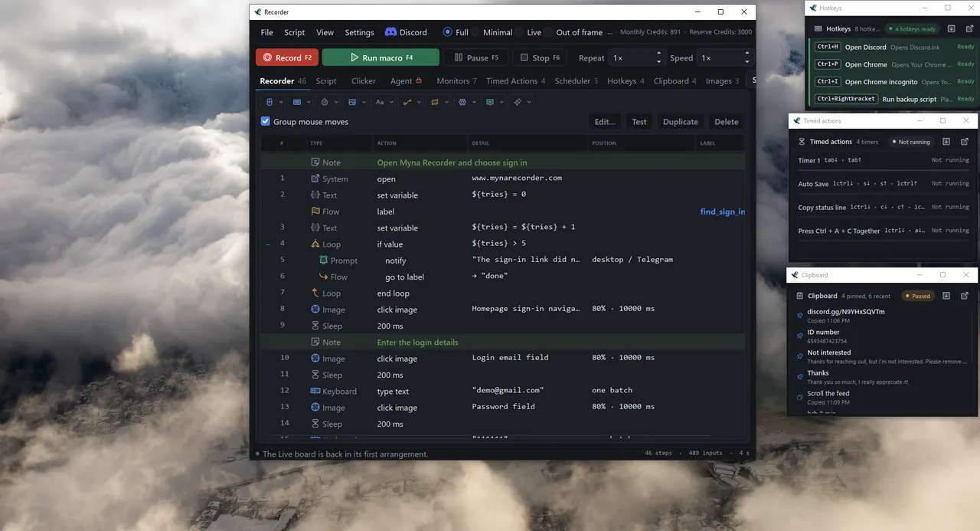Open the image action dropdown arrow
Image resolution: width=980 pixels, height=531 pixels.
(x=364, y=102)
